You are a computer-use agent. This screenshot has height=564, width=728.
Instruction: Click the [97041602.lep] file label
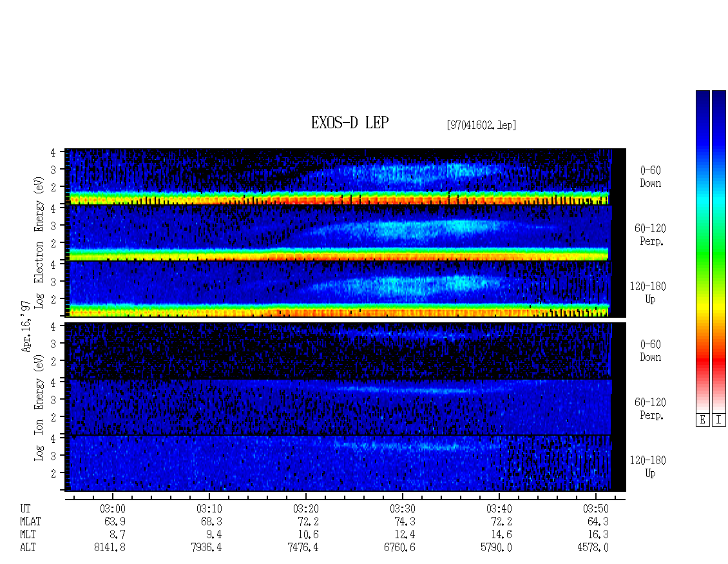[481, 125]
